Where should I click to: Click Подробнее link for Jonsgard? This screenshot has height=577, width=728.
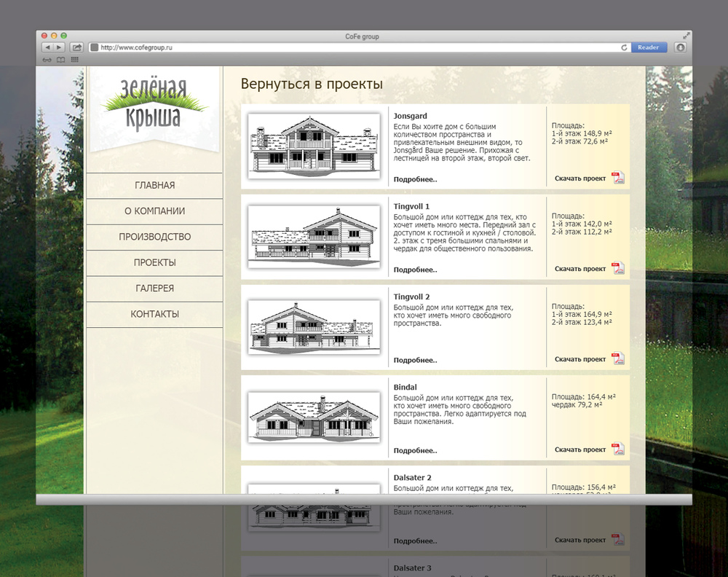pyautogui.click(x=415, y=179)
